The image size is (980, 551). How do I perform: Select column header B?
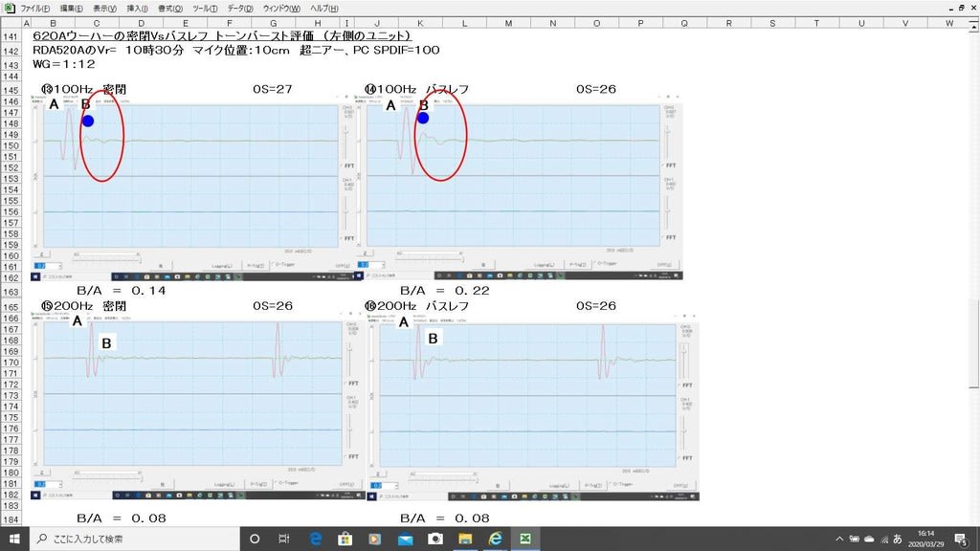[53, 23]
